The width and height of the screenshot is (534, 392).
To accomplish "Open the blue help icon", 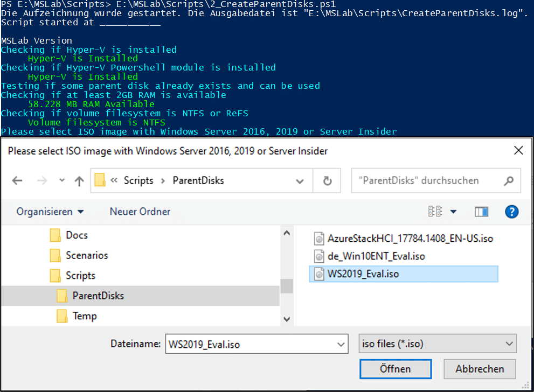I will pyautogui.click(x=511, y=212).
